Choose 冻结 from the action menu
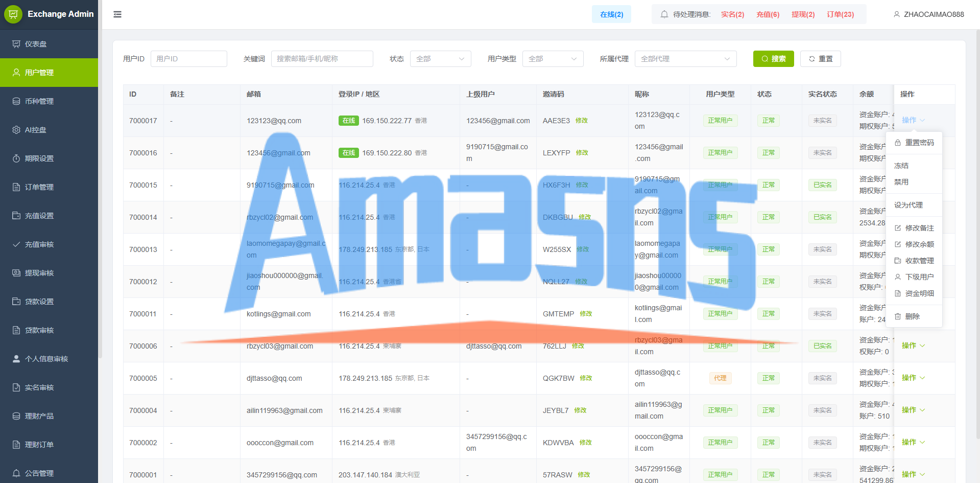980x483 pixels. pyautogui.click(x=914, y=166)
